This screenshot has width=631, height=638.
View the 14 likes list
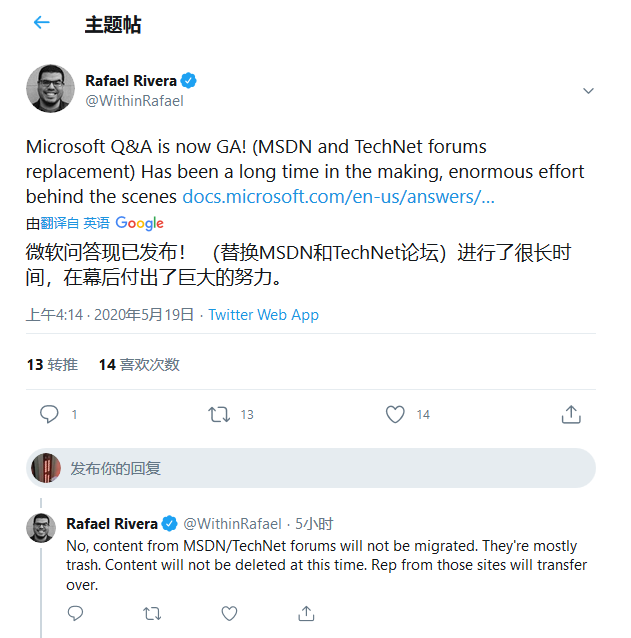tap(139, 365)
